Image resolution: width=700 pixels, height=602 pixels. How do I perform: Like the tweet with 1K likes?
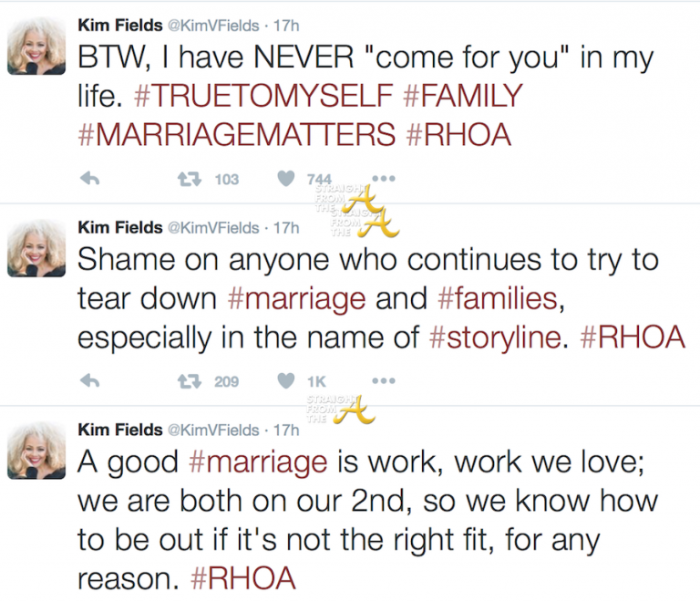287,381
